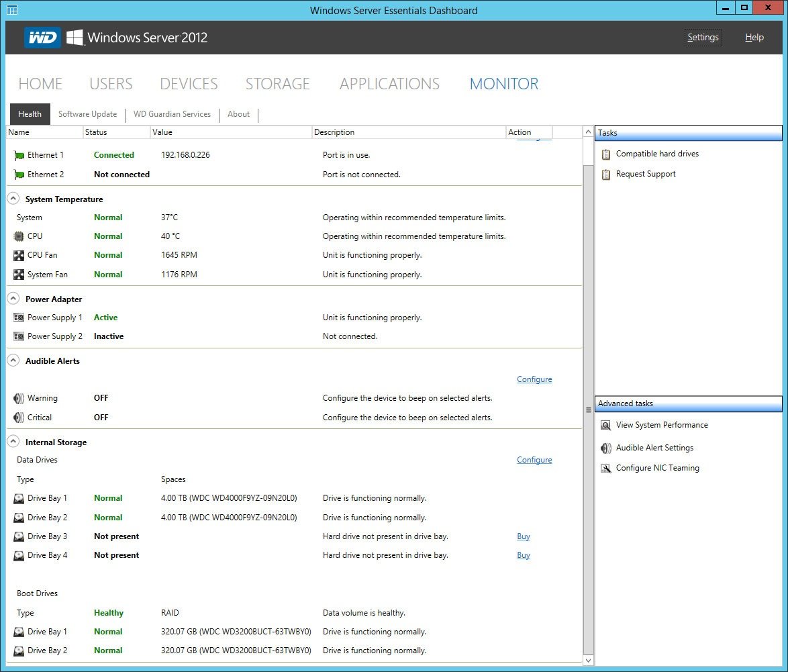The width and height of the screenshot is (788, 672).
Task: Click the Drive Bay 4 drive icon
Action: pyautogui.click(x=19, y=556)
